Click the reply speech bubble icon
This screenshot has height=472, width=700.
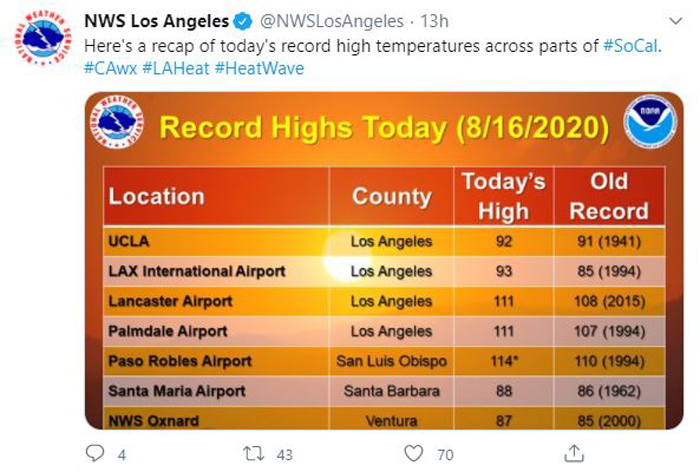95,453
